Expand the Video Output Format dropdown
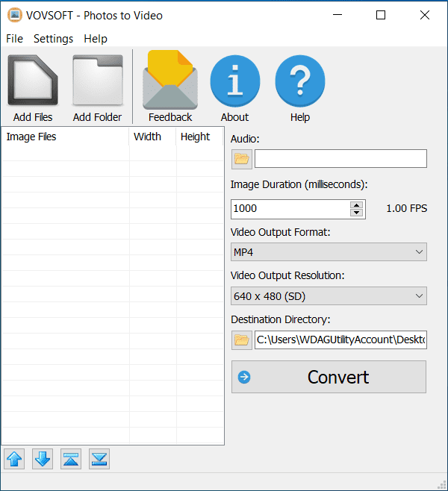The height and width of the screenshot is (491, 448). [329, 251]
